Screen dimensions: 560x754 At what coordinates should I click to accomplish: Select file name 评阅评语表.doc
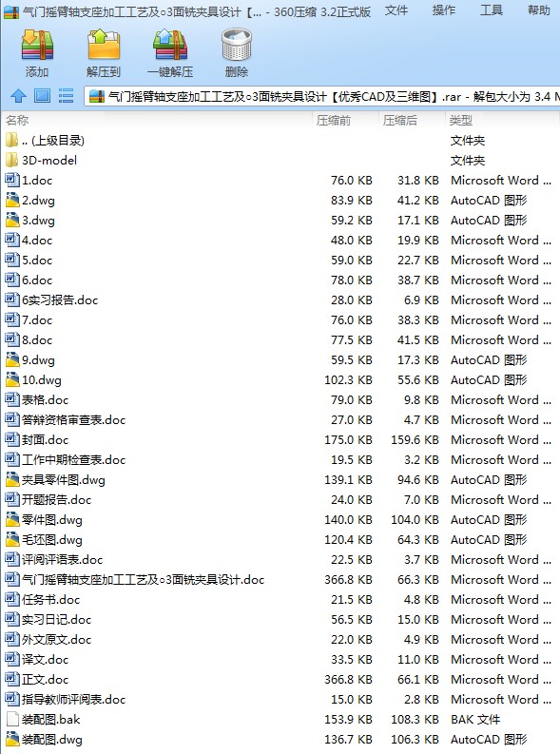tap(62, 560)
